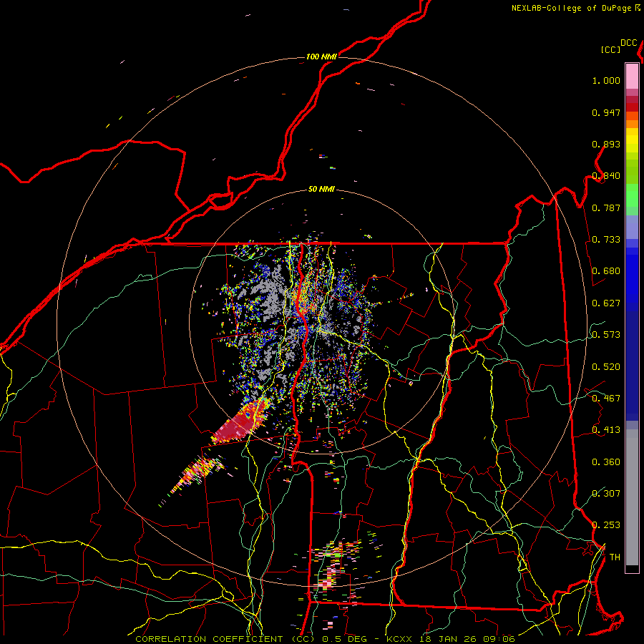Click the [CC] legend unit label
Viewport: 644px width, 644px height.
(x=611, y=49)
